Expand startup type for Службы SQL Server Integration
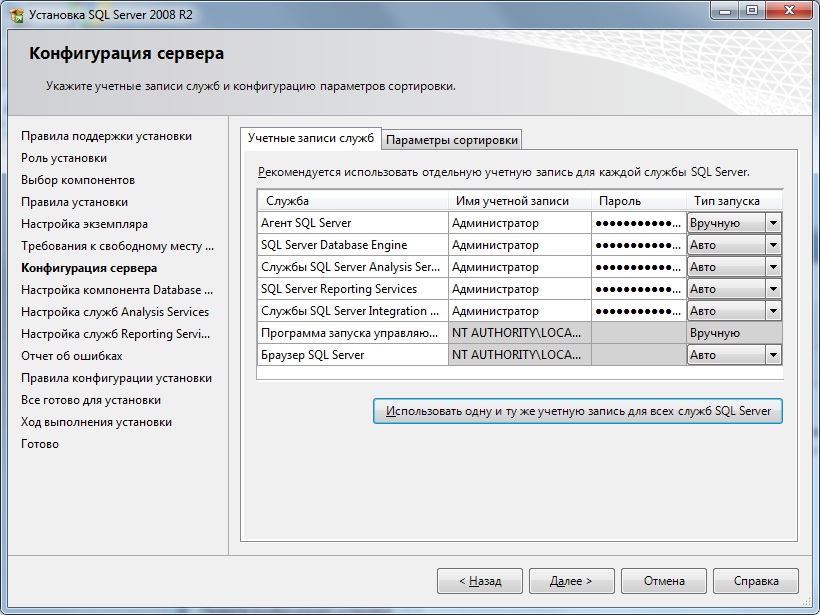This screenshot has height=615, width=820. [x=773, y=311]
